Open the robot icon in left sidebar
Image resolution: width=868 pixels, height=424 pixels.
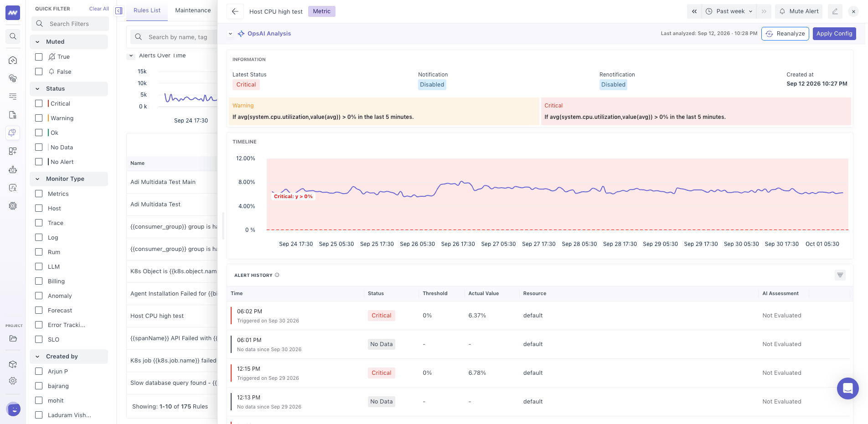click(x=13, y=169)
